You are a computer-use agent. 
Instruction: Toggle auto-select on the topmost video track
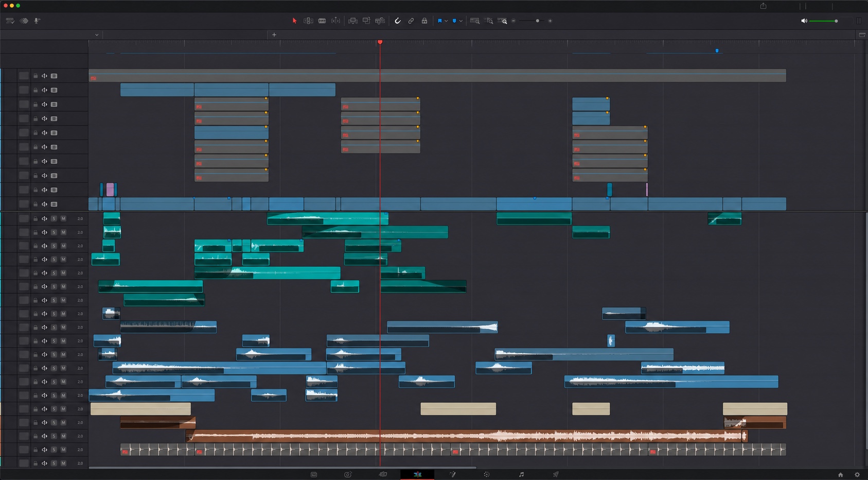44,76
